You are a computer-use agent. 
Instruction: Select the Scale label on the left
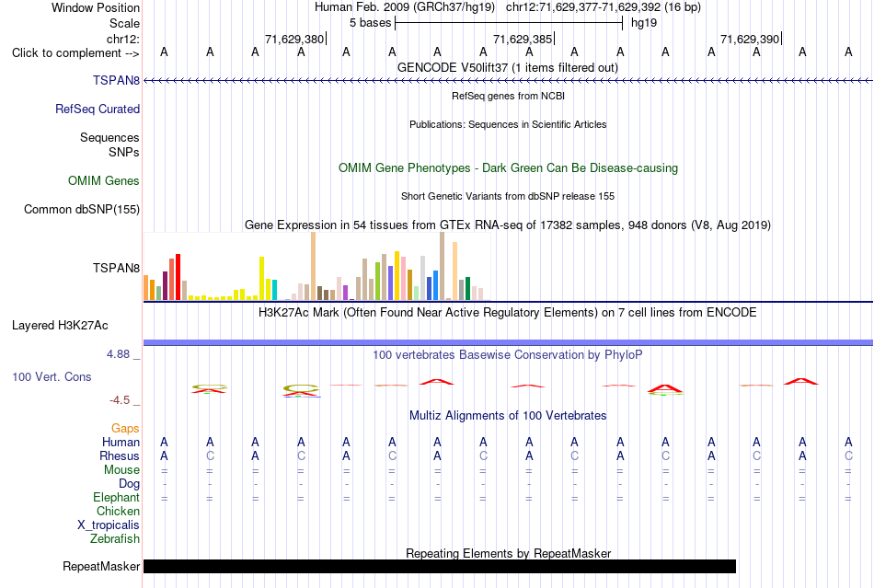tap(124, 23)
